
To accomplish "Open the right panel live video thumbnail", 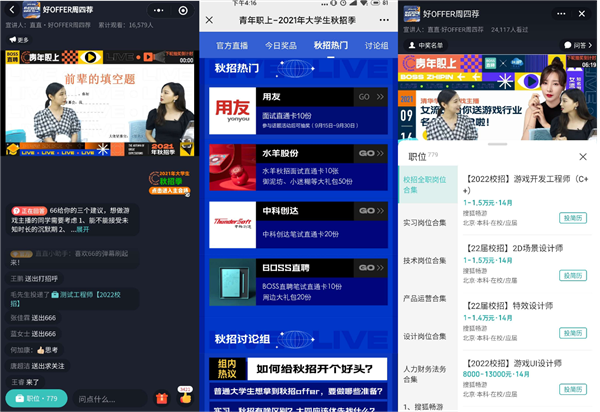I will pyautogui.click(x=497, y=97).
